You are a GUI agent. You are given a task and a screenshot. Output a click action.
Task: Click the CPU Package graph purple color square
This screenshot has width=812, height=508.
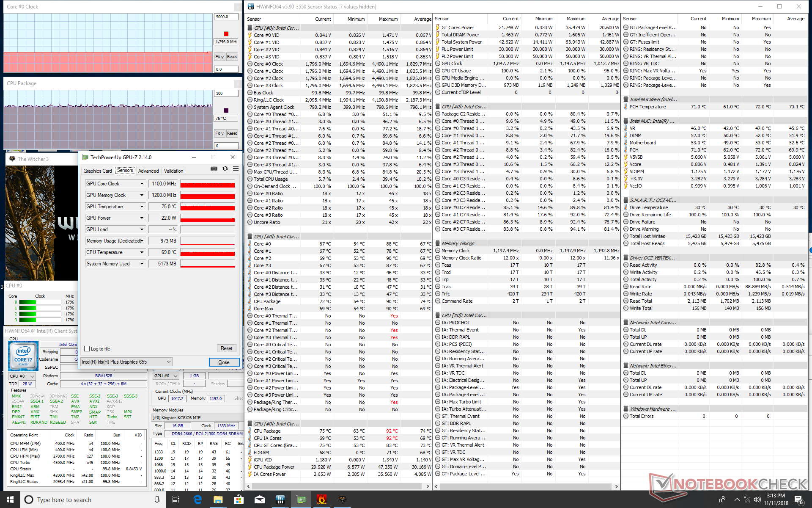226,110
